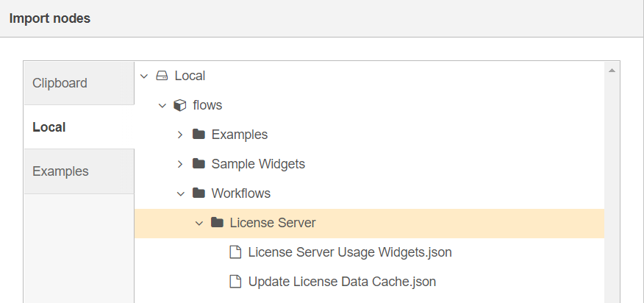
Task: Click the Local drive icon
Action: (162, 76)
